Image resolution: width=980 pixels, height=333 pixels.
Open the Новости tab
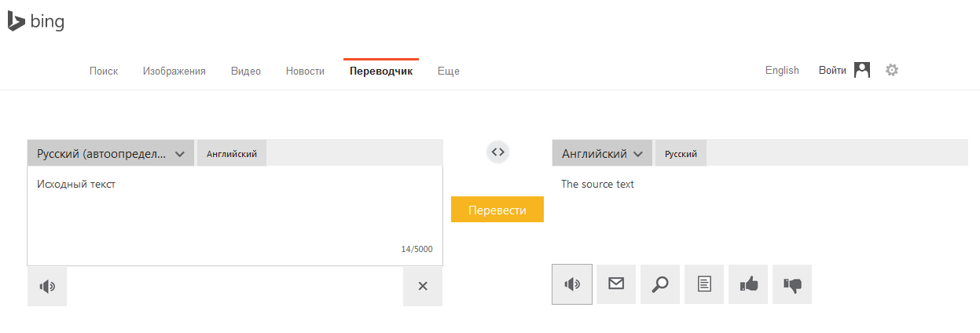click(305, 71)
